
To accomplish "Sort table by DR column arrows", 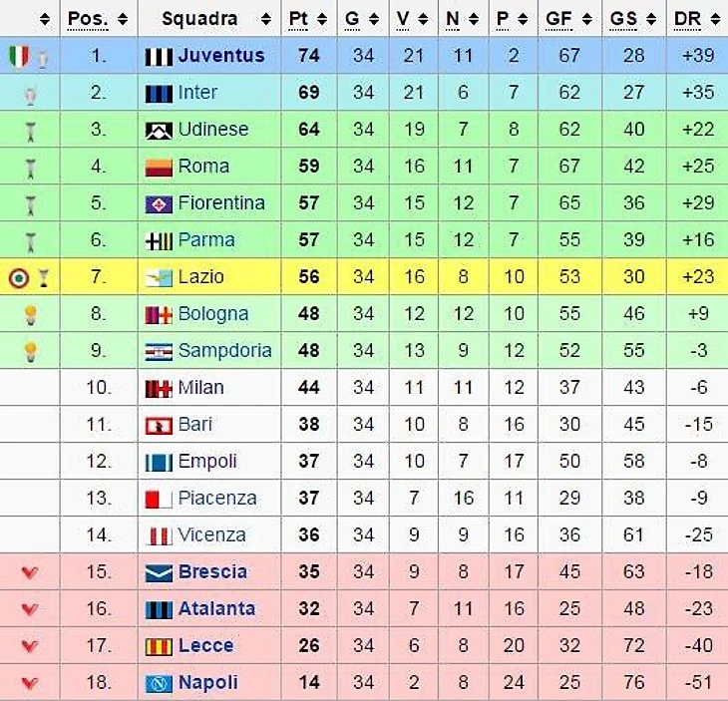I will pos(715,19).
